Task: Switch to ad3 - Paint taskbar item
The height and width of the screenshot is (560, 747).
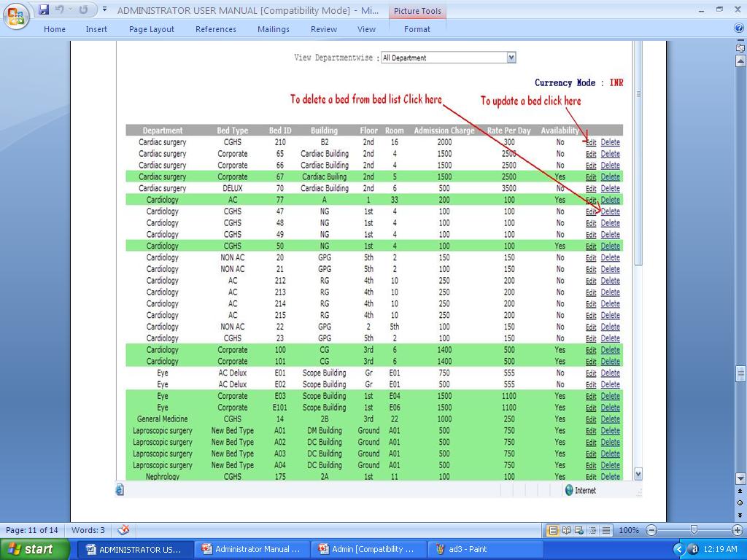Action: coord(484,550)
